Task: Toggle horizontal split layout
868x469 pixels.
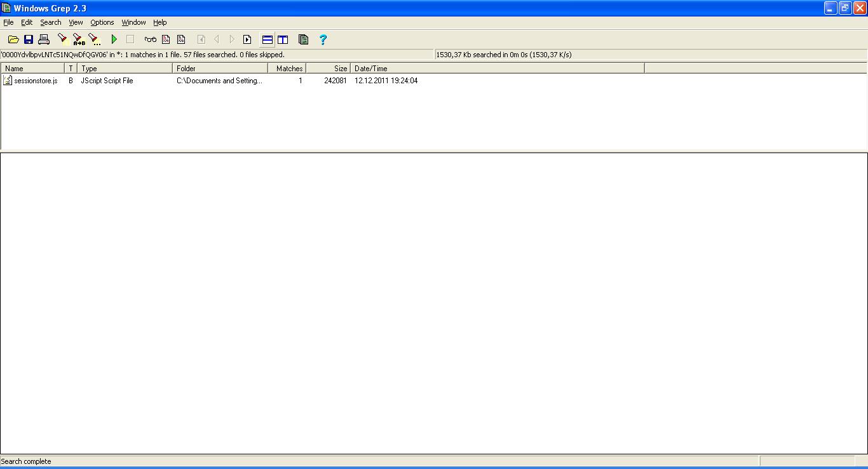Action: coord(268,39)
